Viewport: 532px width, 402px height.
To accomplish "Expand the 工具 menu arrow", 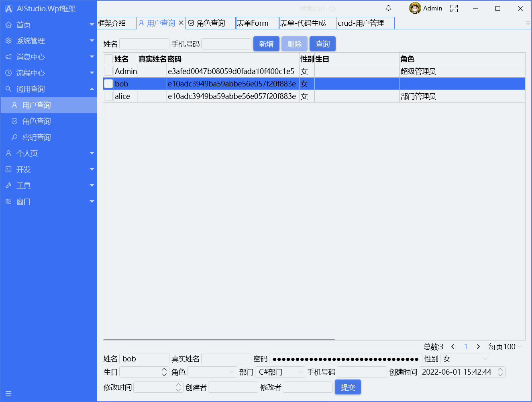I will tap(92, 185).
